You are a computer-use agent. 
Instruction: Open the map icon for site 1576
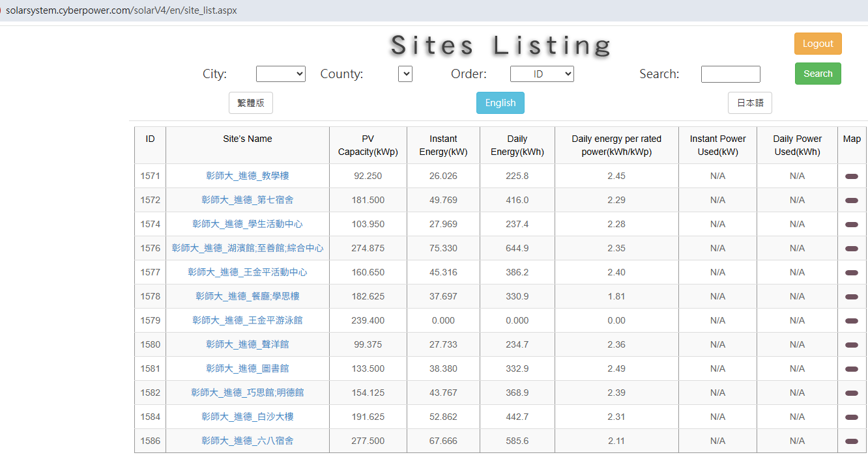(x=852, y=247)
